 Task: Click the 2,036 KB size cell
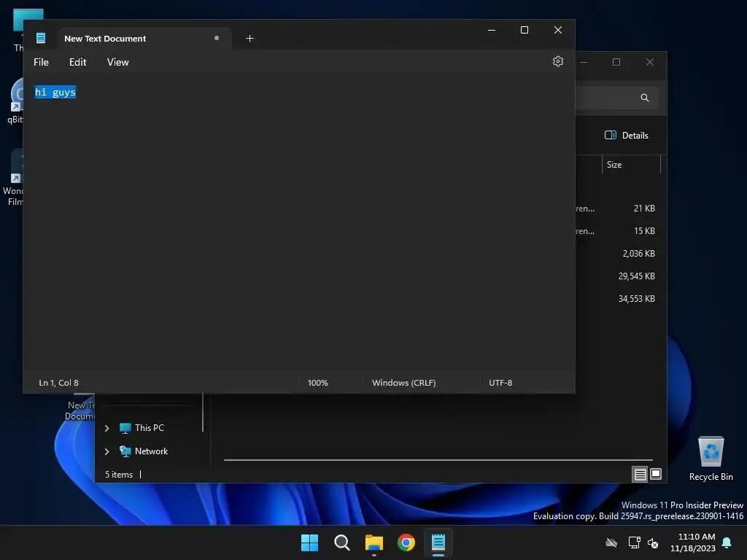coord(638,254)
